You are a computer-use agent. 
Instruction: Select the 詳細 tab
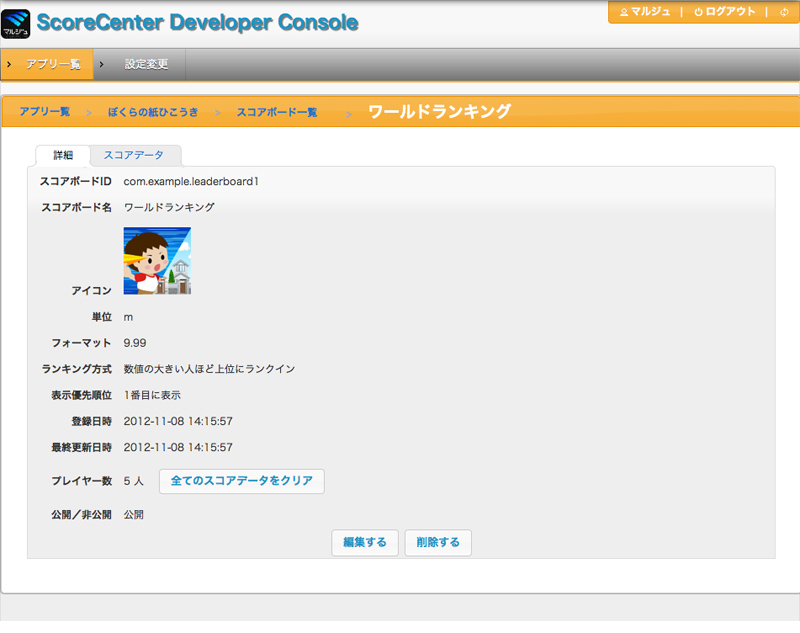click(x=63, y=156)
